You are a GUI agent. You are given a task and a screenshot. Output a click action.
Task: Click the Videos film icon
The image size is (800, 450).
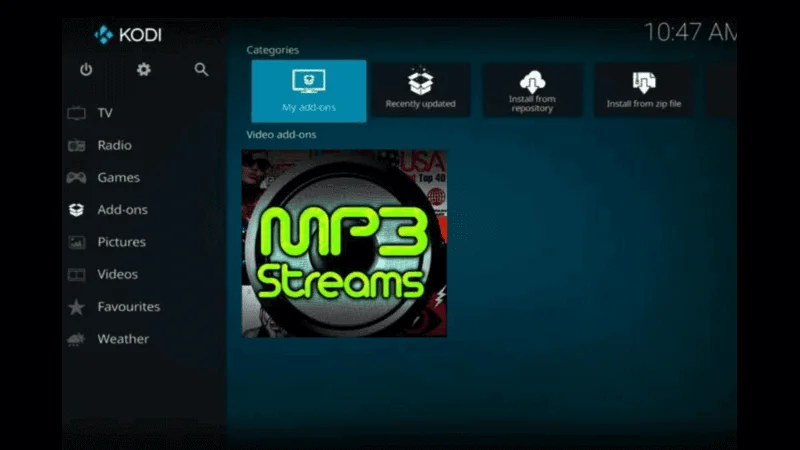77,274
